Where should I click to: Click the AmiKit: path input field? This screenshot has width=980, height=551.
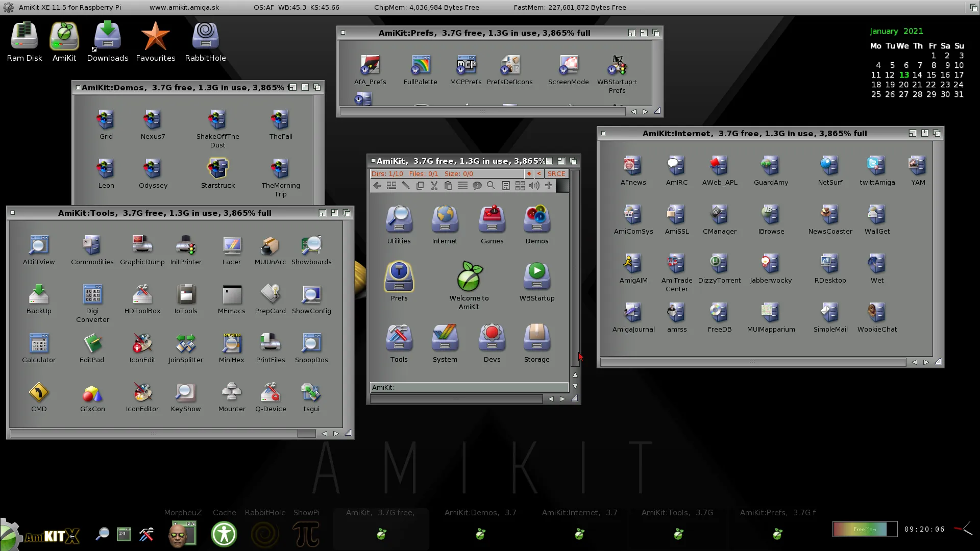(469, 387)
